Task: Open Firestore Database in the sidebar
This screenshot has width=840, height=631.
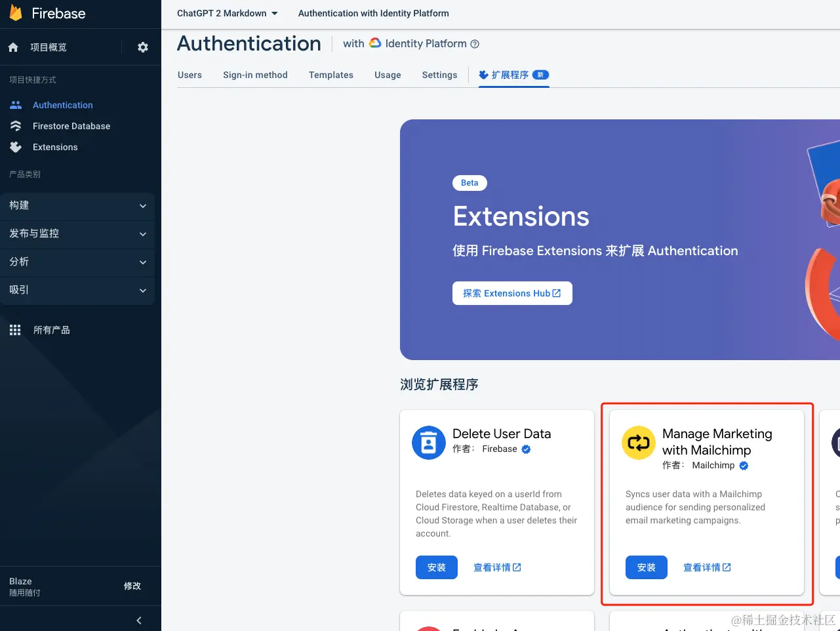Action: (x=71, y=126)
